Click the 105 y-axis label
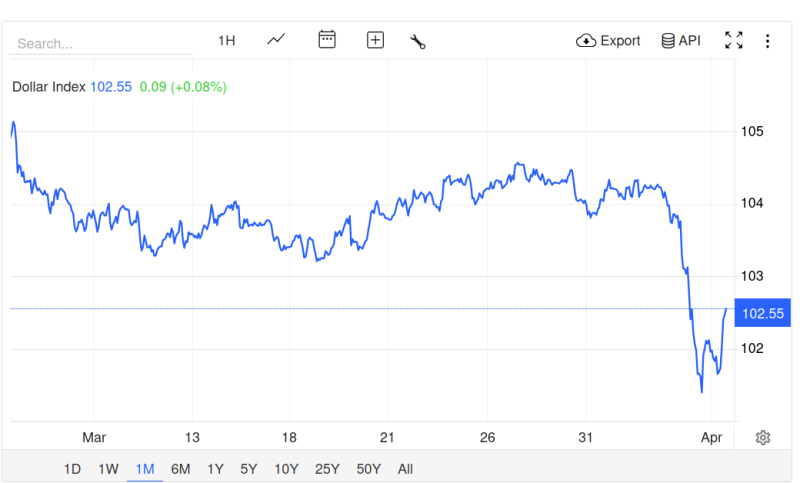Viewport: 800px width, 483px height. (752, 132)
